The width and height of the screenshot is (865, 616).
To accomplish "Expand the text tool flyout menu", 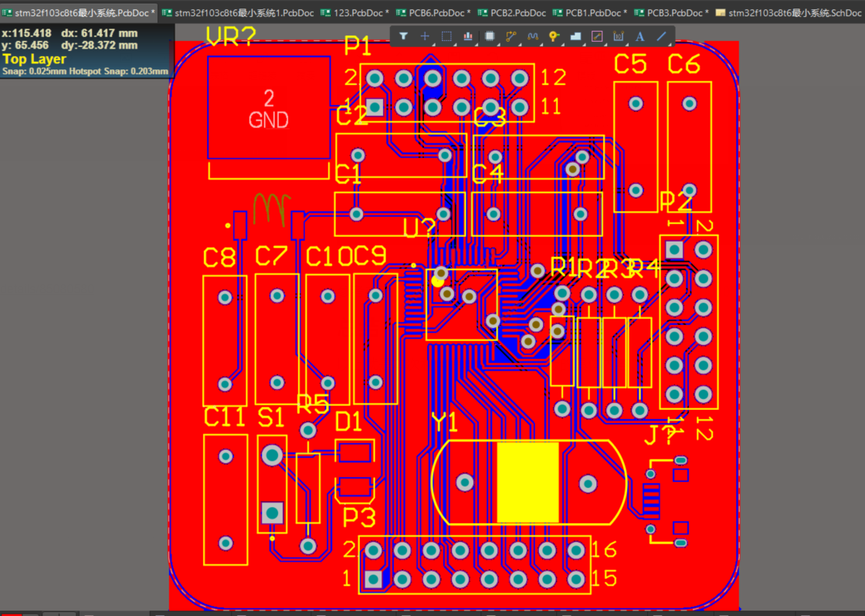I will pos(647,42).
